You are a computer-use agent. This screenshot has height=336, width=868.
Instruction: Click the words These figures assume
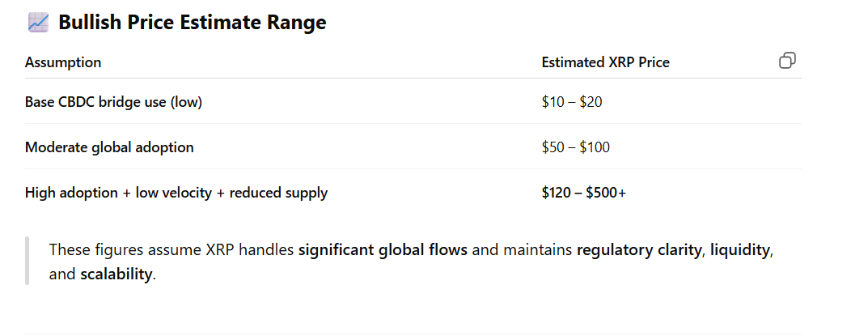point(109,249)
